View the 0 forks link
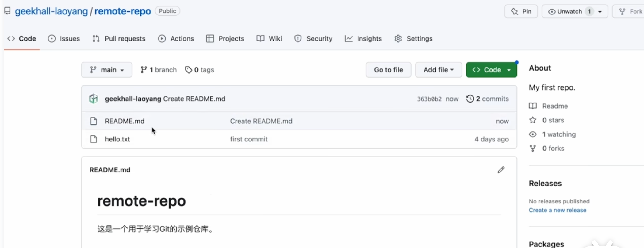 553,148
